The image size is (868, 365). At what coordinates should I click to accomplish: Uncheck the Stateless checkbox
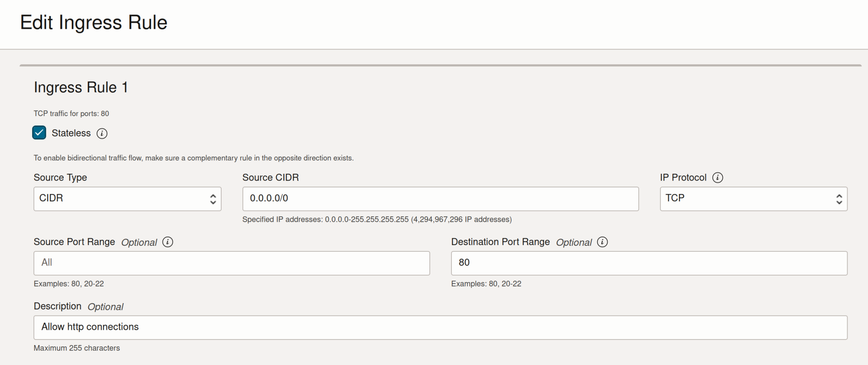pos(39,133)
